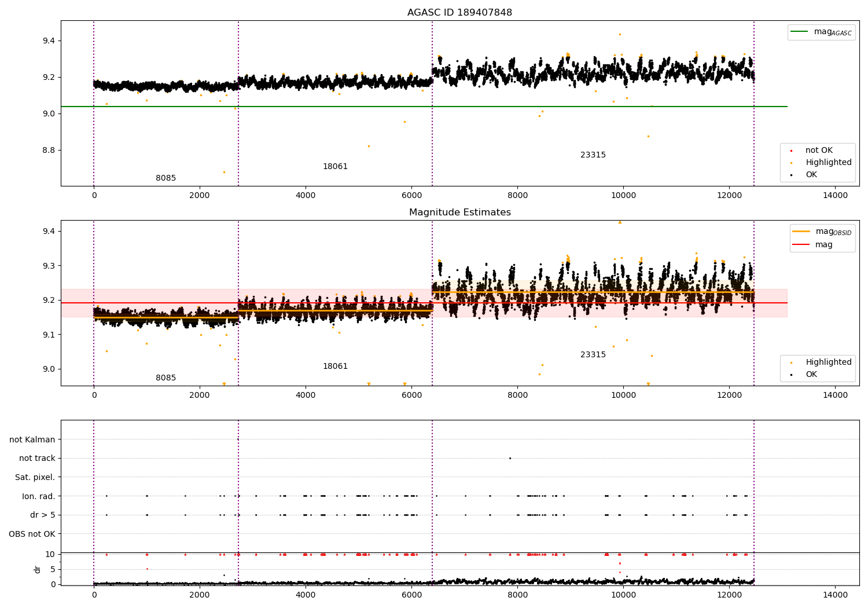Click the 'not track' axis label
Viewport: 868px width, 608px height.
pyautogui.click(x=37, y=459)
